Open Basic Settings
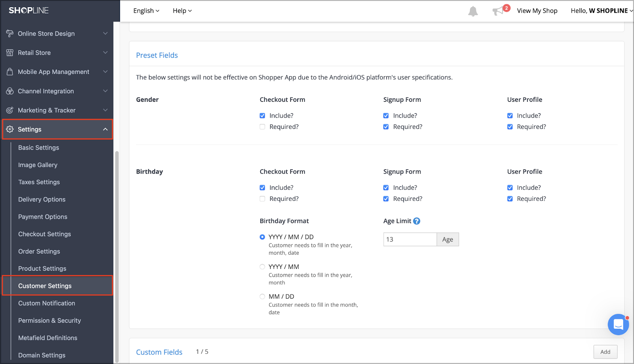The image size is (634, 364). (38, 148)
